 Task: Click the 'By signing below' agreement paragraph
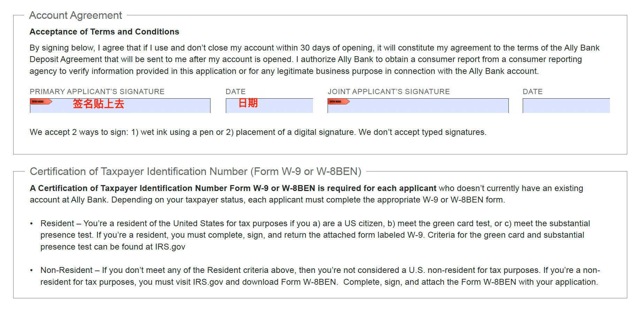314,60
